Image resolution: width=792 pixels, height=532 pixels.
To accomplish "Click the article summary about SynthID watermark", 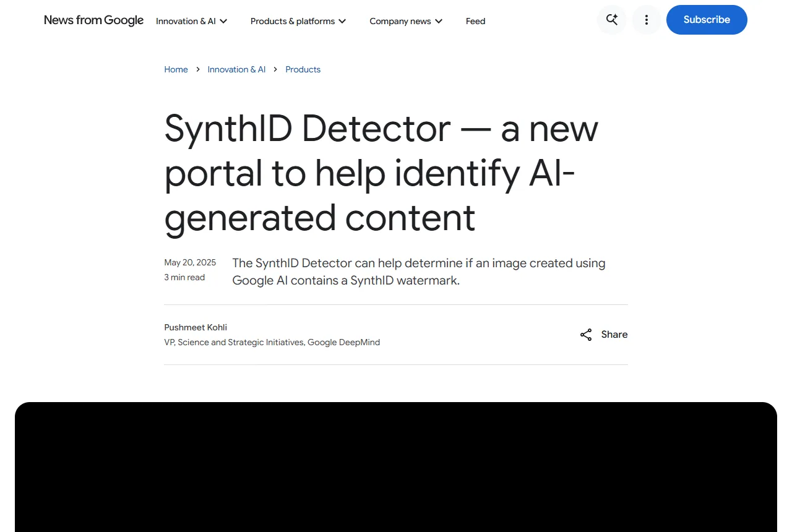I will [x=419, y=272].
